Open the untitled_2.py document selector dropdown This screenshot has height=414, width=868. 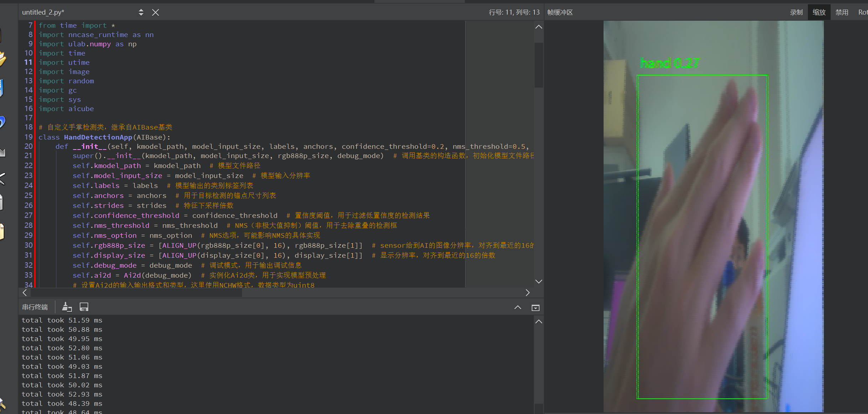tap(141, 12)
